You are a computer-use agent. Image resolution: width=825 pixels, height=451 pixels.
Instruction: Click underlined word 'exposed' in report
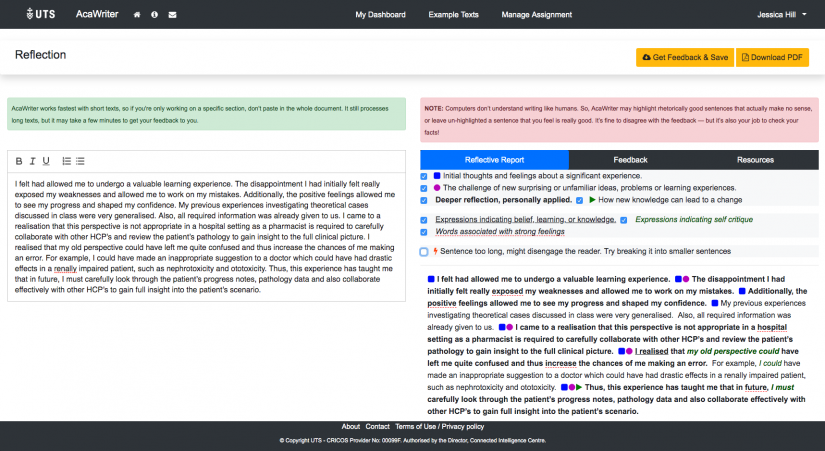[507, 292]
